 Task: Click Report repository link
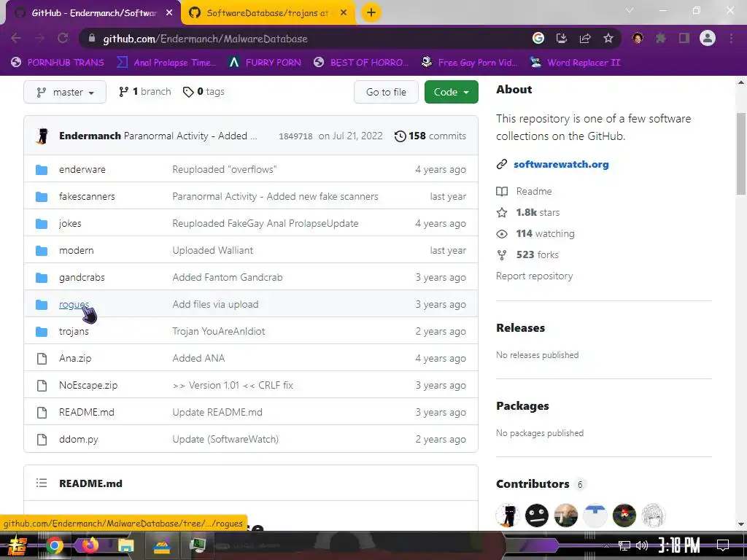pos(534,276)
